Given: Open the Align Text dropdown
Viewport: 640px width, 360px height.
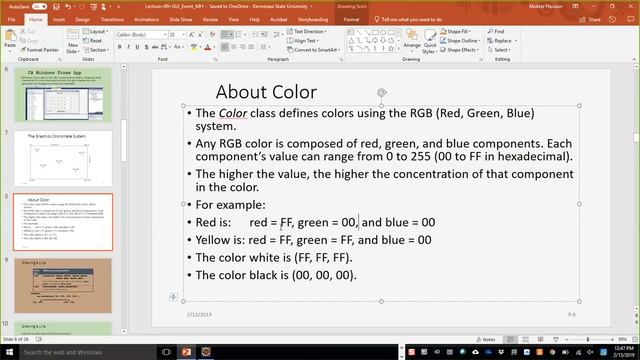Looking at the screenshot, I should [302, 41].
